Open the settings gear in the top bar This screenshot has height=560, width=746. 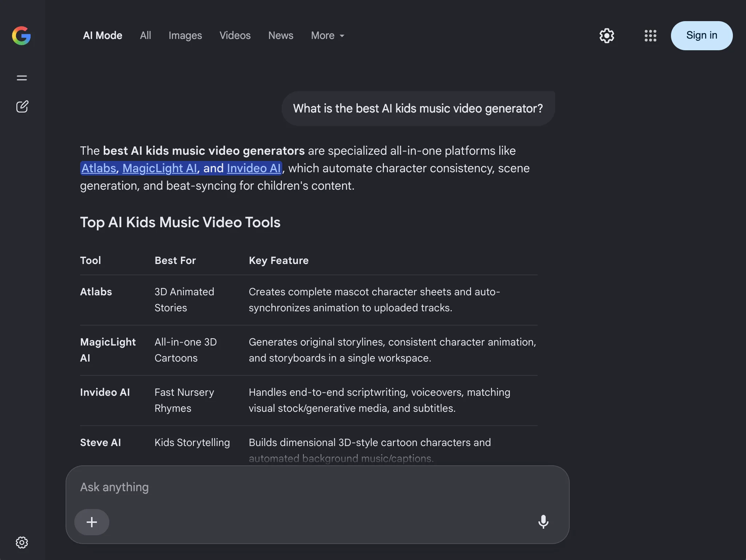(x=606, y=36)
